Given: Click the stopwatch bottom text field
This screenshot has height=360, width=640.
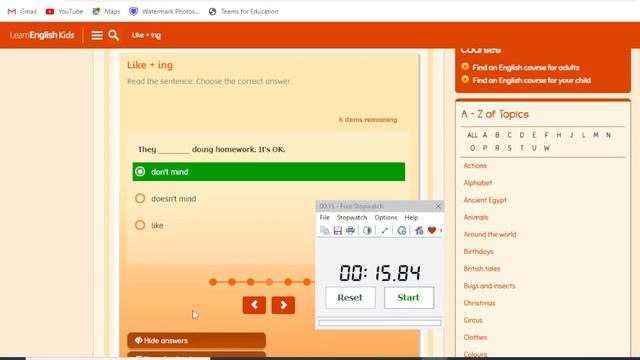Looking at the screenshot, I should pos(380,323).
